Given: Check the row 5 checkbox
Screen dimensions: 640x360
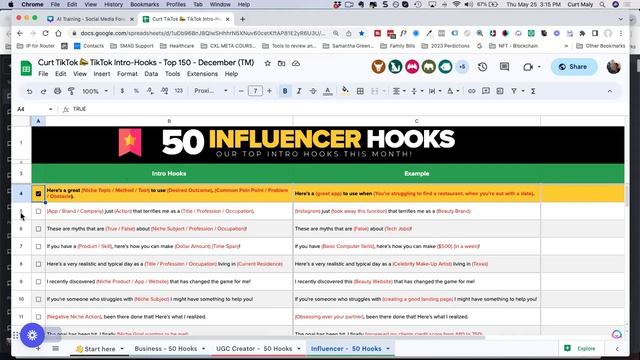Looking at the screenshot, I should 38,211.
